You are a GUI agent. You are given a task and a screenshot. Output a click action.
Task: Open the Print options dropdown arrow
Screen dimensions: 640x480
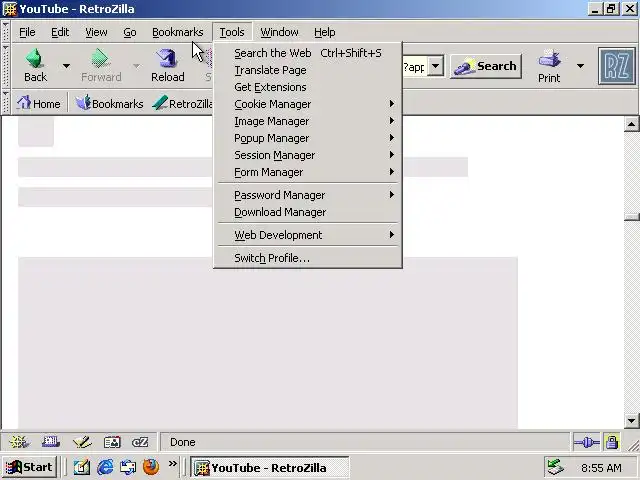tap(580, 66)
